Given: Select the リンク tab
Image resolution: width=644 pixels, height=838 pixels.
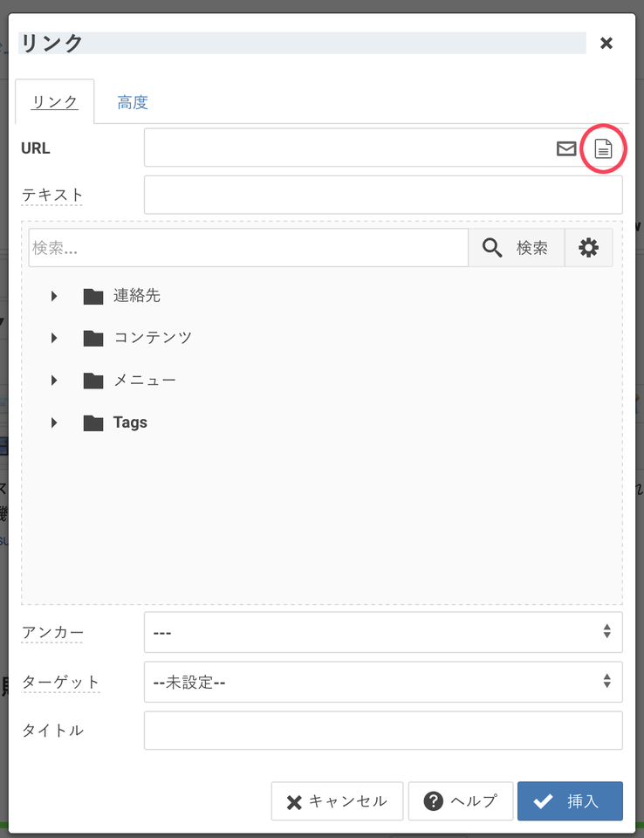Looking at the screenshot, I should (55, 102).
